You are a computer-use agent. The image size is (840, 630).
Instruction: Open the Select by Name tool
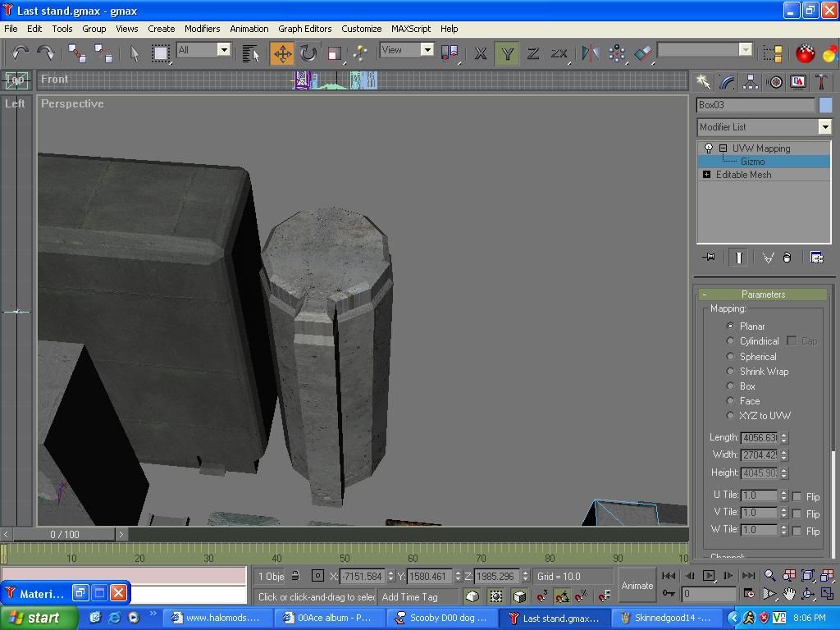[250, 53]
